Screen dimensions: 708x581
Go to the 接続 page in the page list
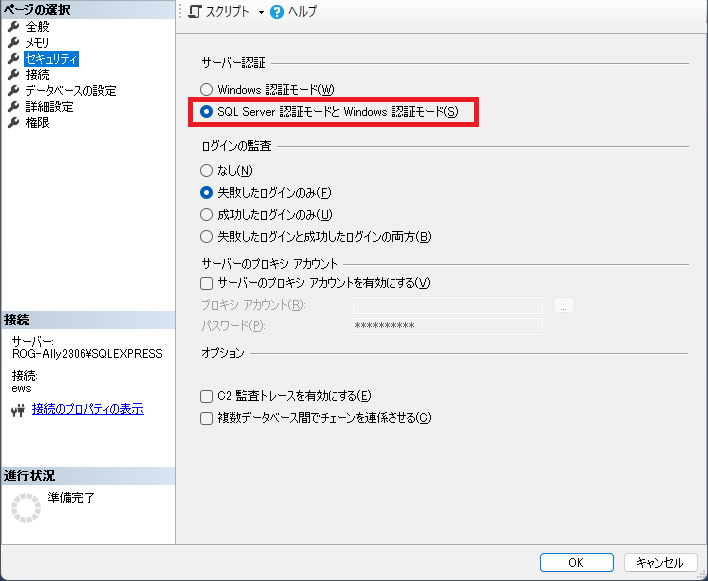pyautogui.click(x=37, y=74)
